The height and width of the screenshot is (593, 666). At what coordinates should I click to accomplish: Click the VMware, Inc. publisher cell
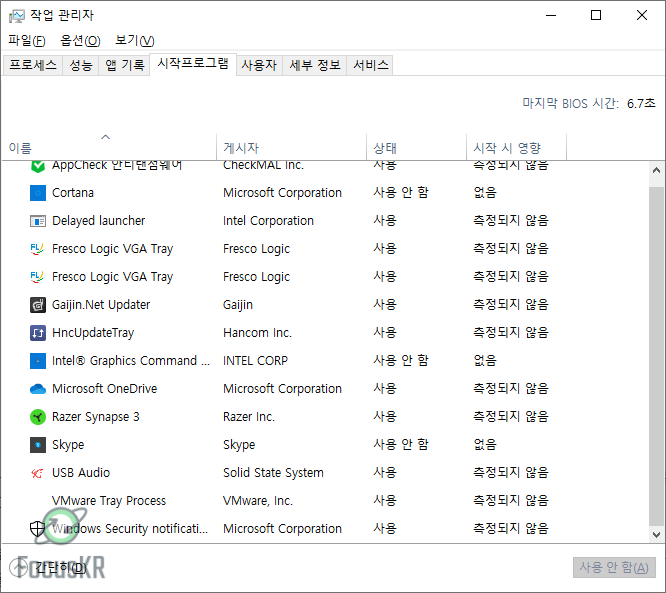click(x=258, y=501)
